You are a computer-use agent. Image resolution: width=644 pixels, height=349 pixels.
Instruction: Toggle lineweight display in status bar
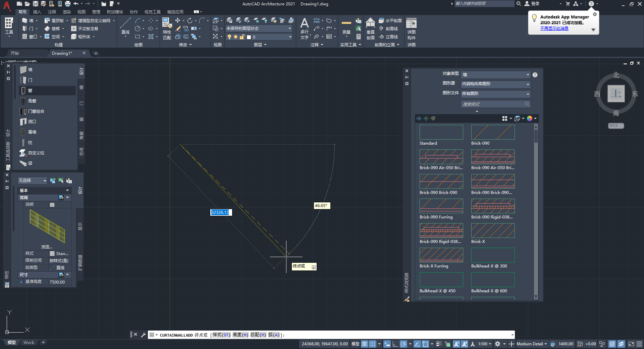coord(439,344)
